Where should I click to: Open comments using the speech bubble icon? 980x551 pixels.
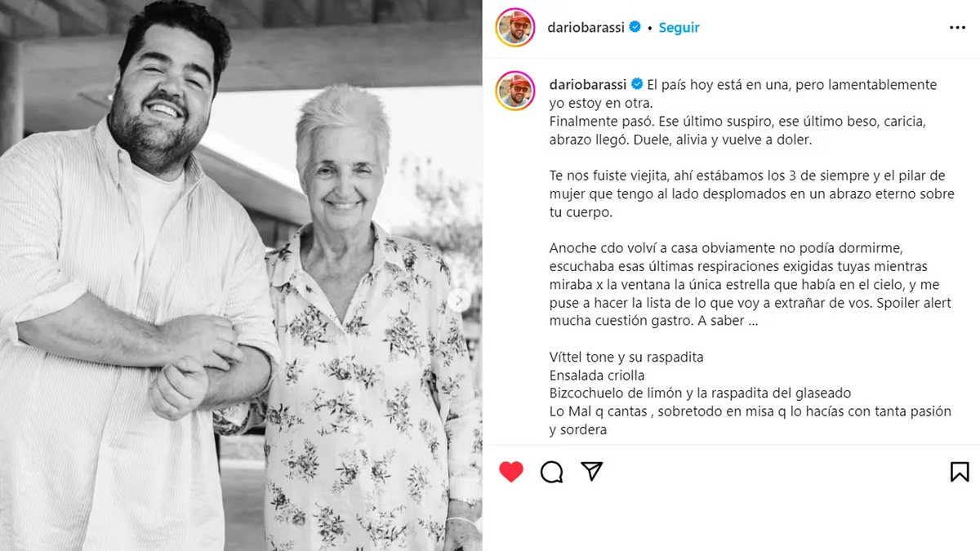pos(552,472)
